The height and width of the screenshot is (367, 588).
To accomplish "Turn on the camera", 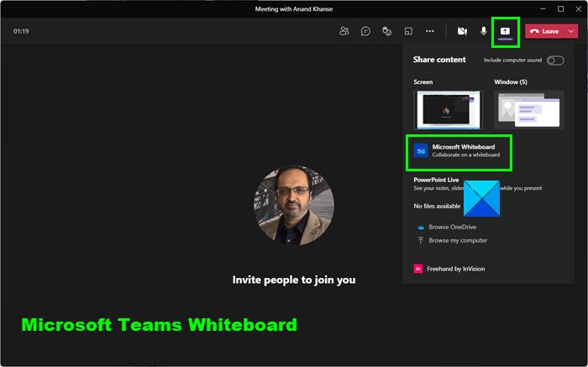I will point(462,31).
